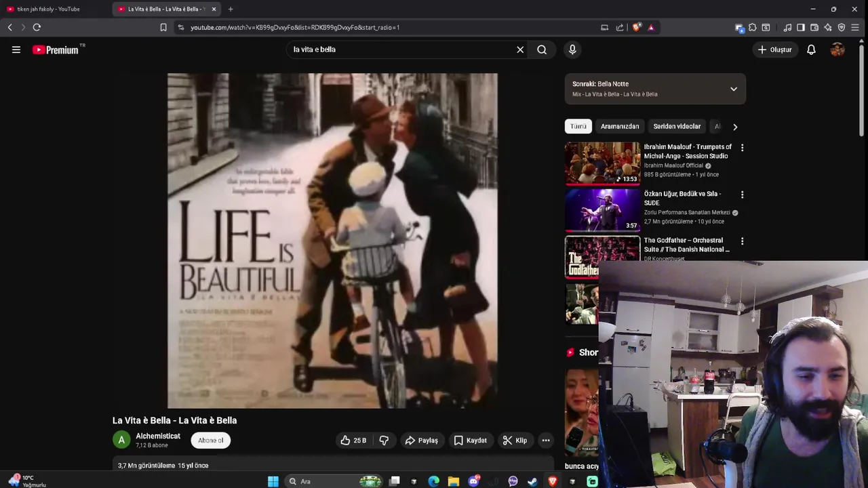Open Brave Shields lion icon
The image size is (868, 488).
636,28
